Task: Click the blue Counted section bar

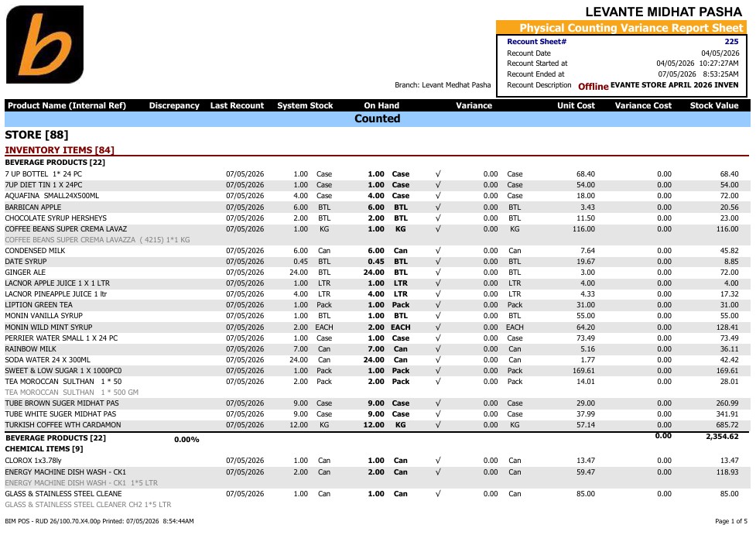Action: (x=378, y=118)
